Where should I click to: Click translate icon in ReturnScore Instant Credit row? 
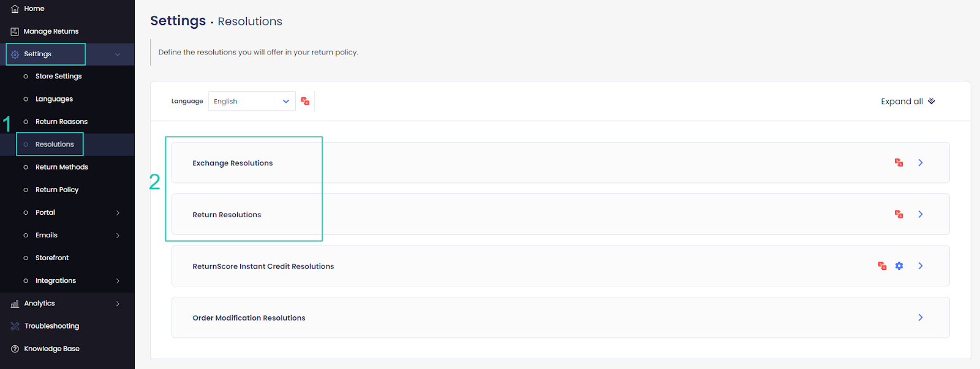coord(882,266)
